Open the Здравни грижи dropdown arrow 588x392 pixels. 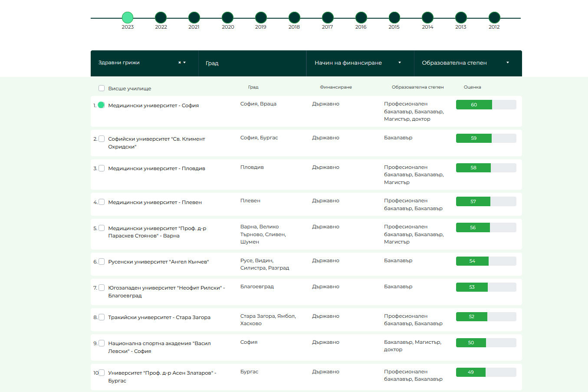(184, 63)
